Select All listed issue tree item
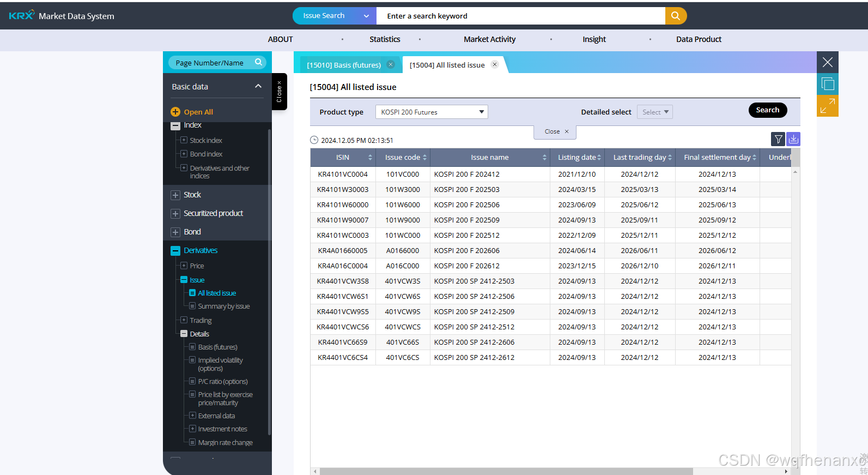This screenshot has height=475, width=868. [x=217, y=293]
